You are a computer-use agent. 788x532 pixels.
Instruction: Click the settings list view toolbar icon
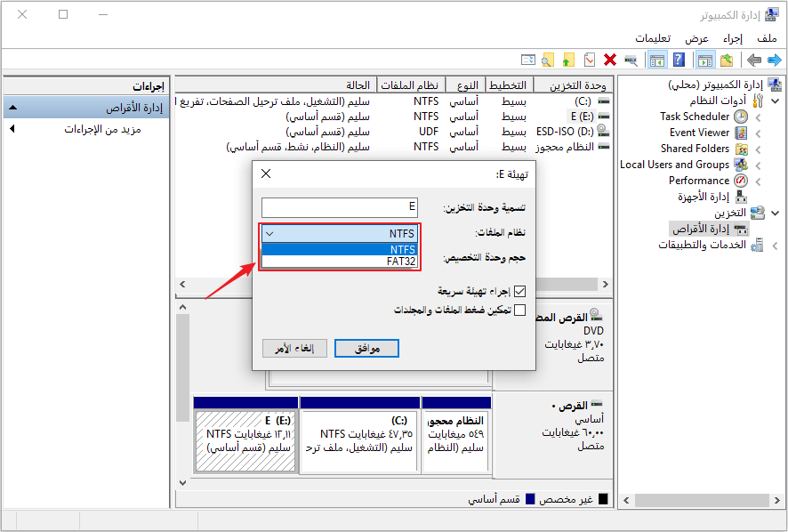click(527, 60)
